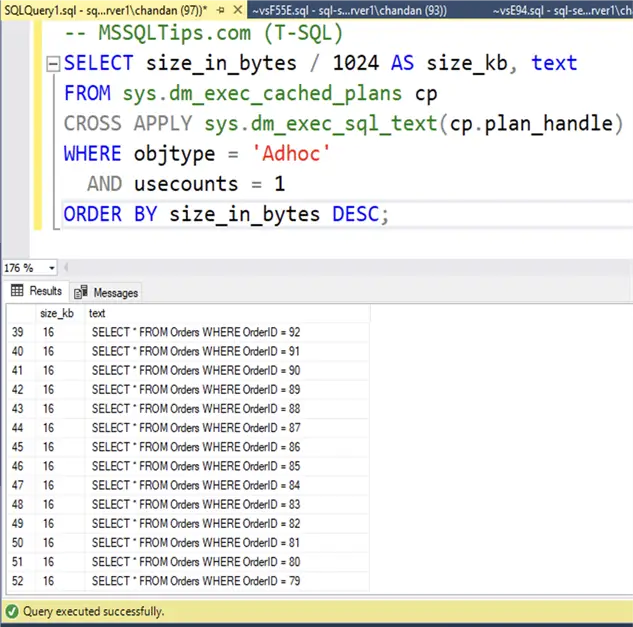Click the query text cell OrderID = 80
The width and height of the screenshot is (633, 627).
tap(227, 562)
